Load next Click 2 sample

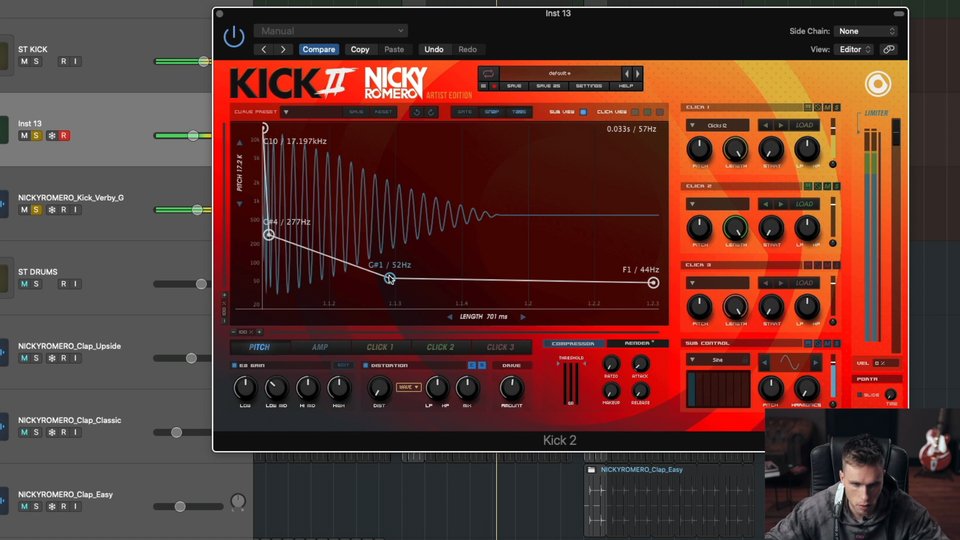[x=780, y=204]
